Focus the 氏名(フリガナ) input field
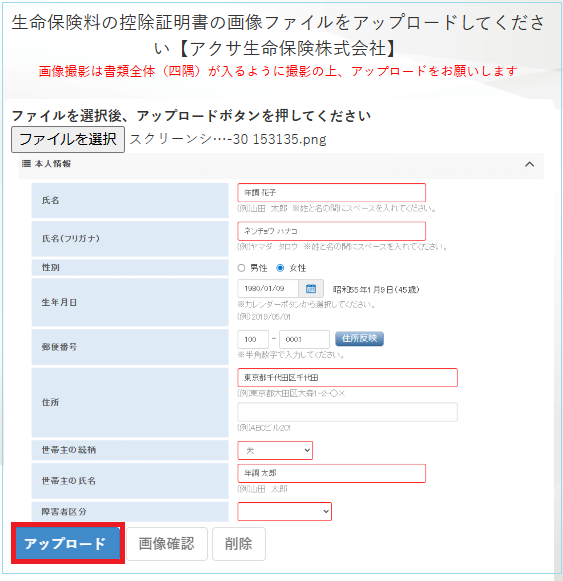 tap(331, 231)
